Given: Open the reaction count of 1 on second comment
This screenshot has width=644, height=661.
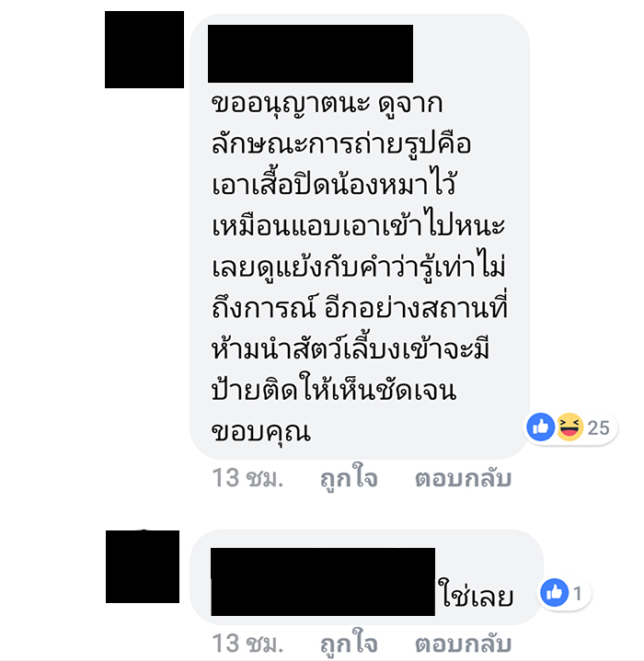Looking at the screenshot, I should coord(578,594).
